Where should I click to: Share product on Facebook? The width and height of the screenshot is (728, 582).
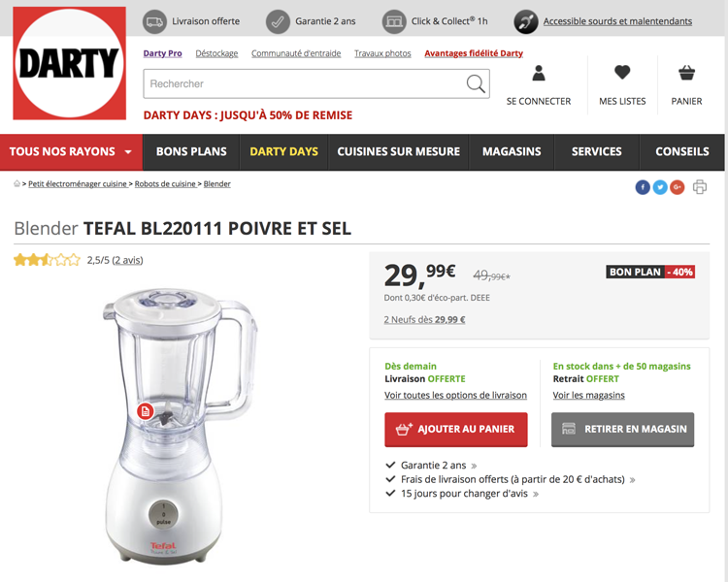(x=643, y=187)
